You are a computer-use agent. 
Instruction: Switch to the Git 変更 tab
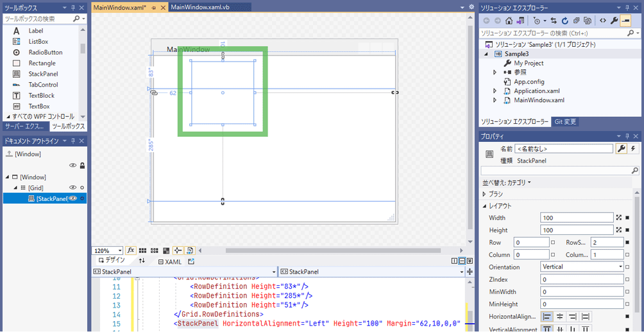[565, 121]
